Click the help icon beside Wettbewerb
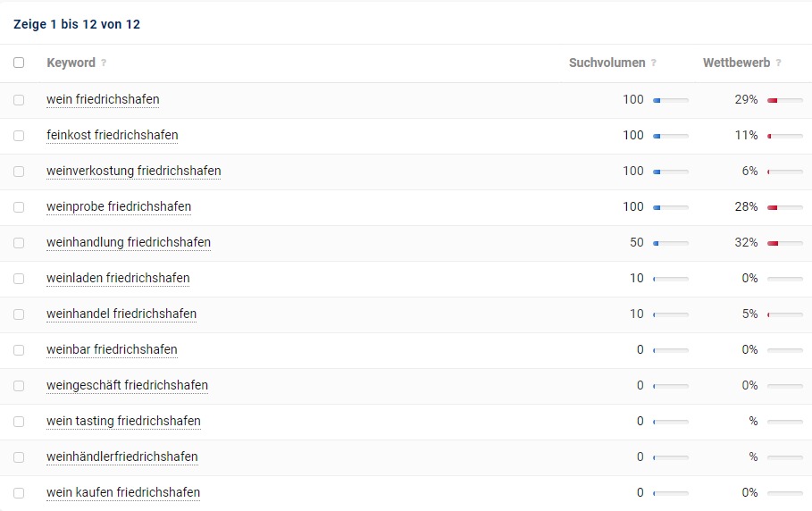 click(779, 63)
